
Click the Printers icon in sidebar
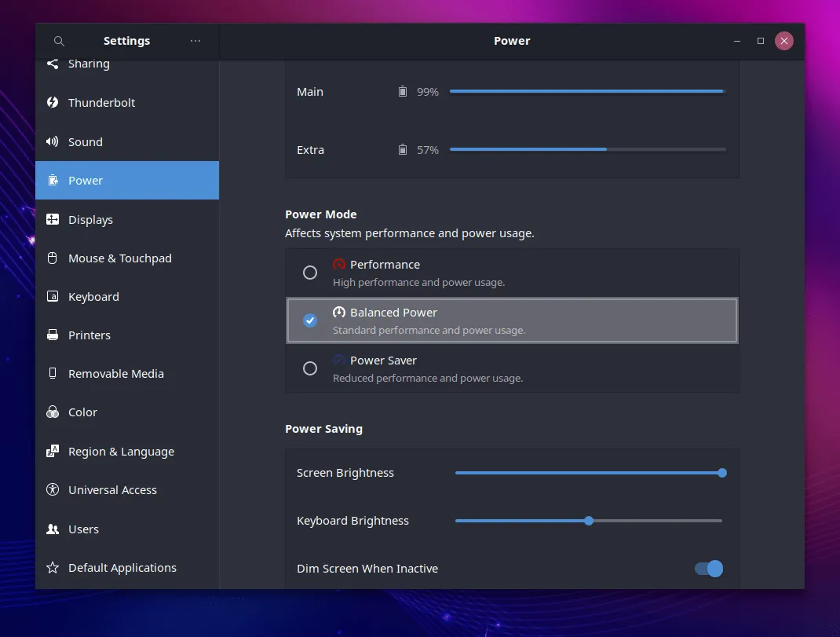pos(53,335)
